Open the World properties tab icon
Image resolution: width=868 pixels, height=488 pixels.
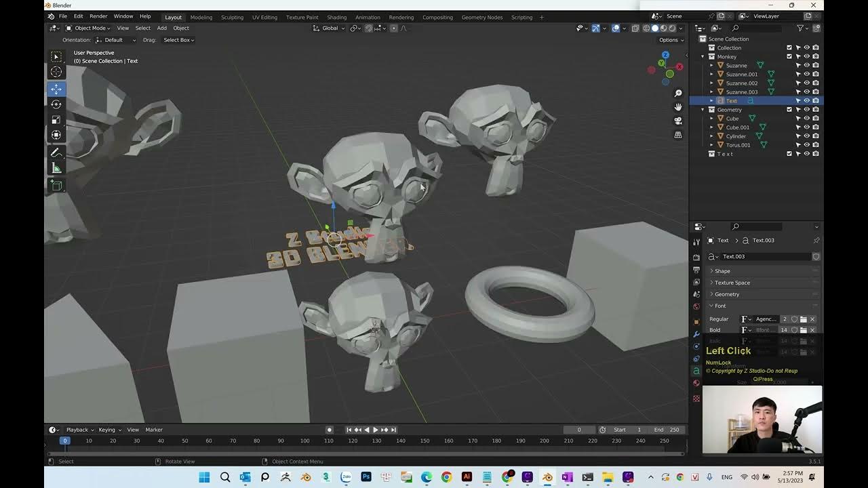pyautogui.click(x=696, y=306)
